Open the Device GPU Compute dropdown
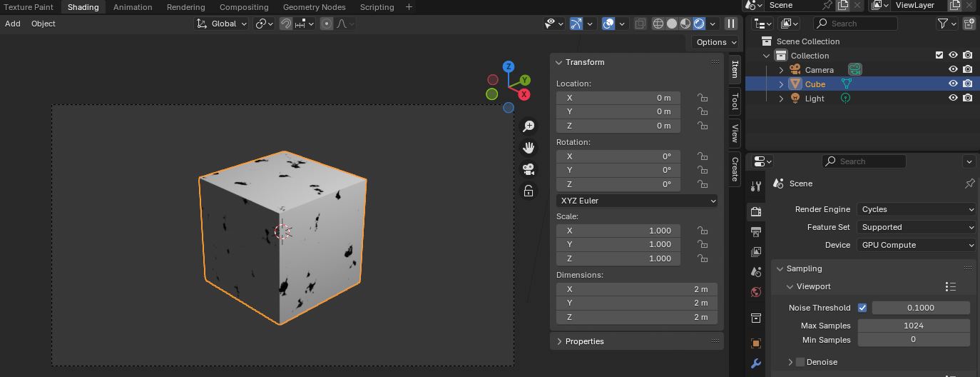Image resolution: width=980 pixels, height=377 pixels. [917, 245]
